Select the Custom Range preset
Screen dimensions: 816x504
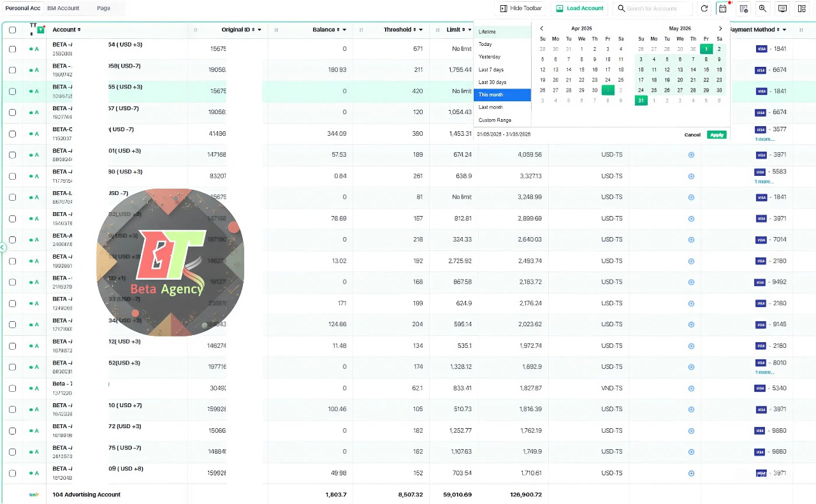point(502,120)
